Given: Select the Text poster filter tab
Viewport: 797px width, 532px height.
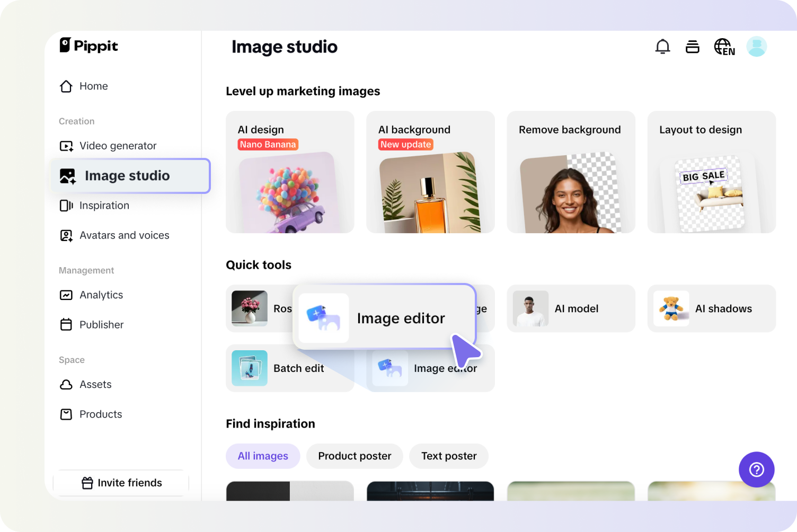Looking at the screenshot, I should (x=449, y=456).
